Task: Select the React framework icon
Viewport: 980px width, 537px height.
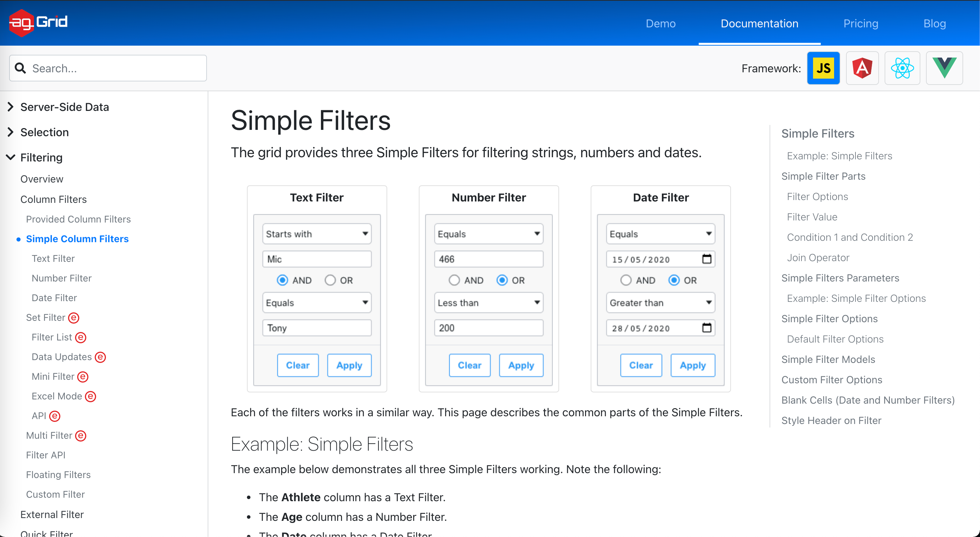Action: pos(902,68)
